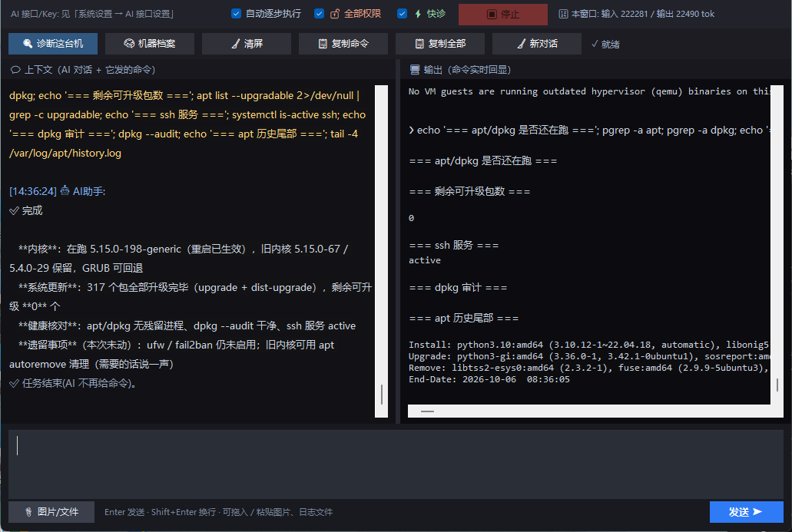Viewport: 792px width, 532px height.
Task: Click the speech bubble icon beside 上下文
Action: pyautogui.click(x=15, y=70)
